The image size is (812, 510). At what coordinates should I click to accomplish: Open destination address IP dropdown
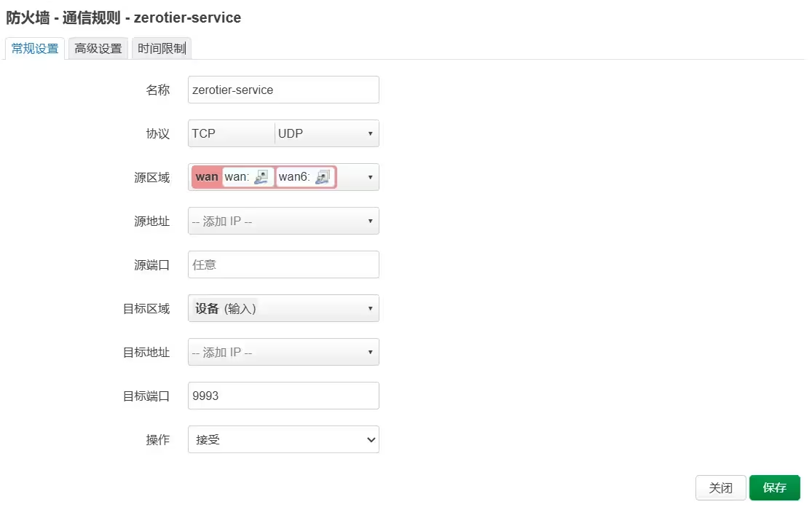[x=370, y=352]
